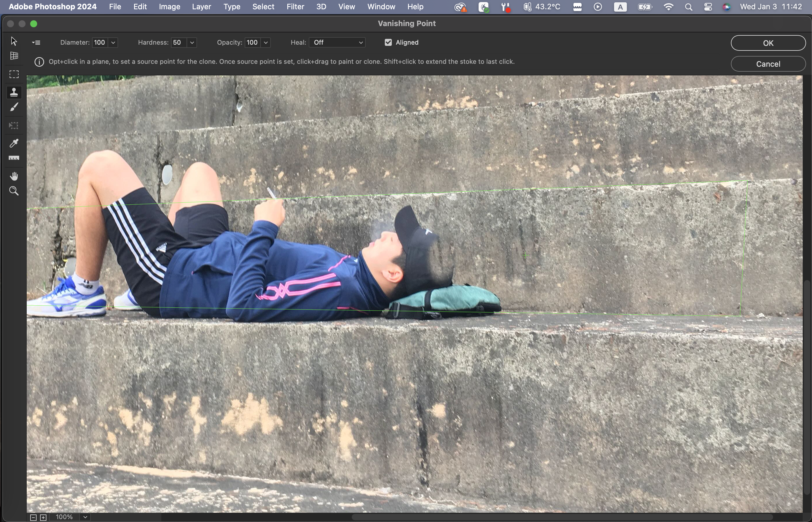The image size is (812, 522).
Task: Select the Edit Plane arrow tool
Action: click(14, 41)
